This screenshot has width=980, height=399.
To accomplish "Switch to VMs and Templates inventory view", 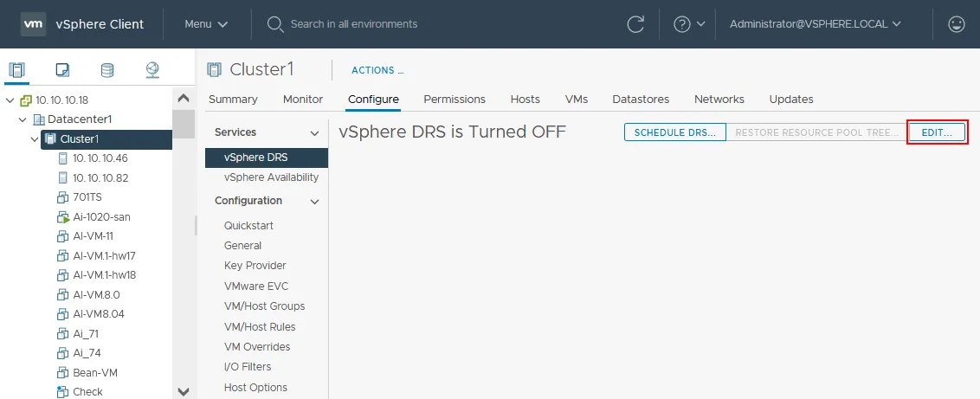I will click(62, 70).
